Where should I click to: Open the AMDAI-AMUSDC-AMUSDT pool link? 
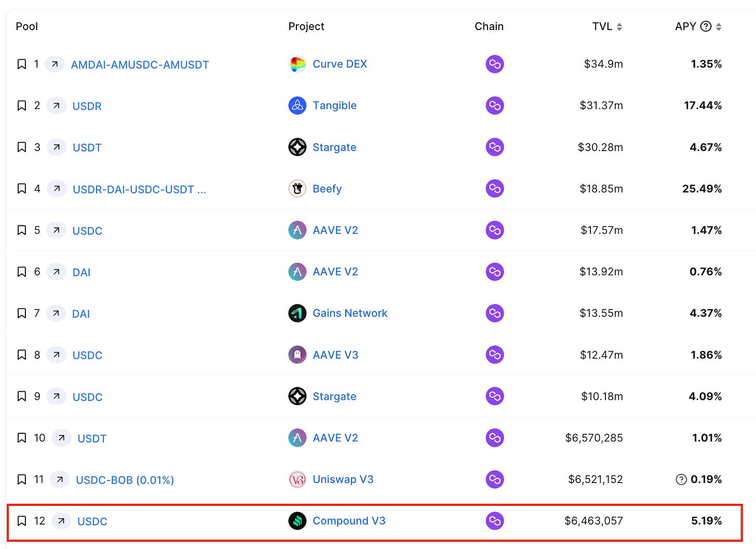[140, 64]
